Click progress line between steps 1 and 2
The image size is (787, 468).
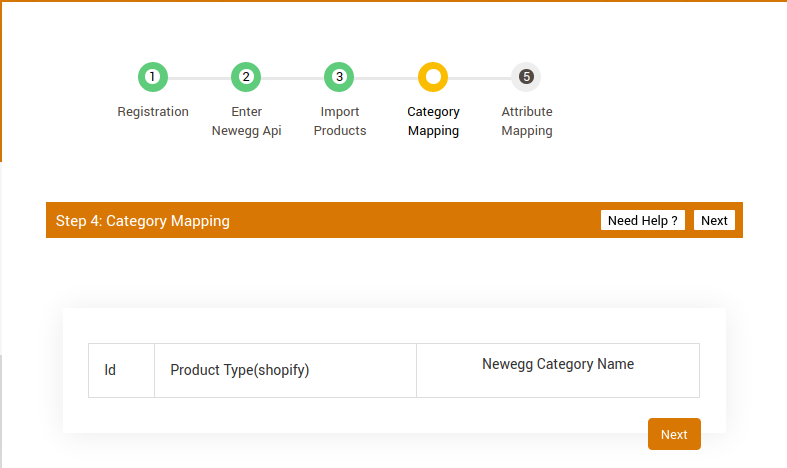click(x=199, y=77)
